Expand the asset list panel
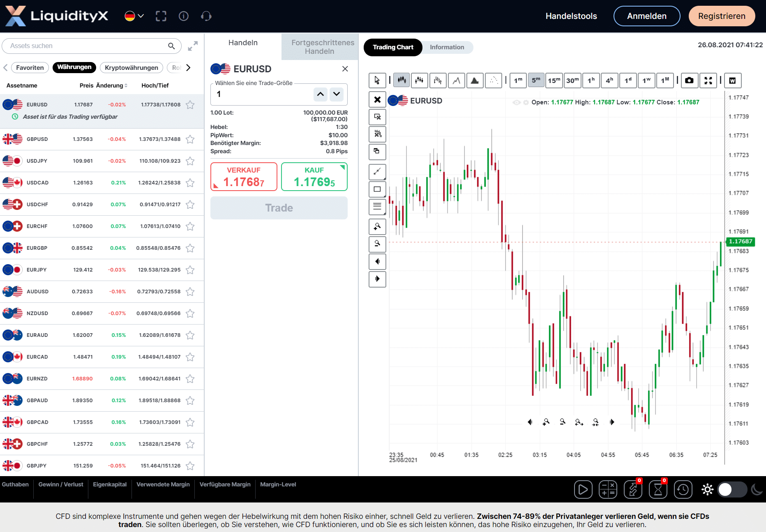 pyautogui.click(x=193, y=46)
